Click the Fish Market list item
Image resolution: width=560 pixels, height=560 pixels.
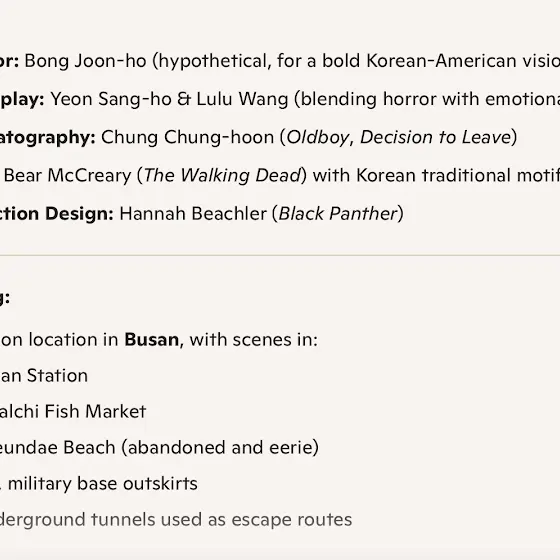pyautogui.click(x=73, y=411)
